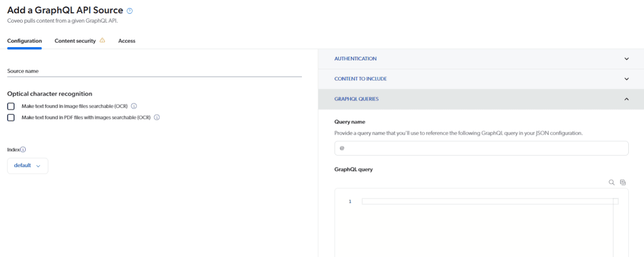Expand the Authentication section
Image resolution: width=644 pixels, height=257 pixels.
(x=626, y=59)
